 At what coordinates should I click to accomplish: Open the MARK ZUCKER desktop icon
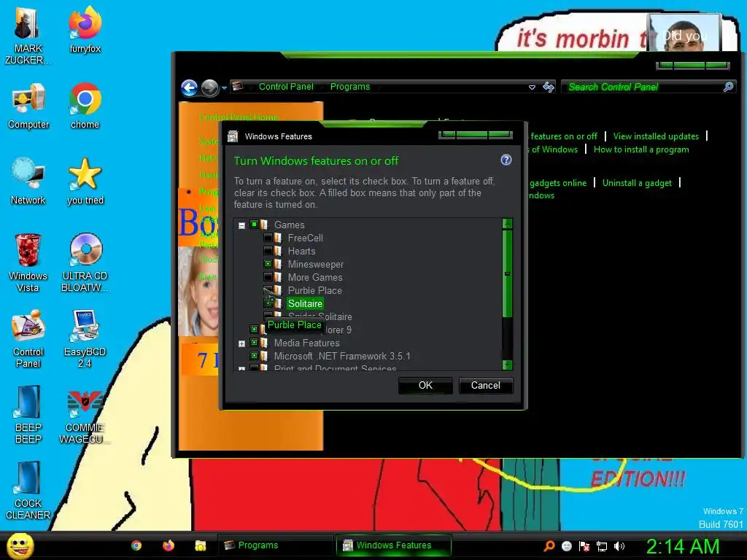[28, 36]
